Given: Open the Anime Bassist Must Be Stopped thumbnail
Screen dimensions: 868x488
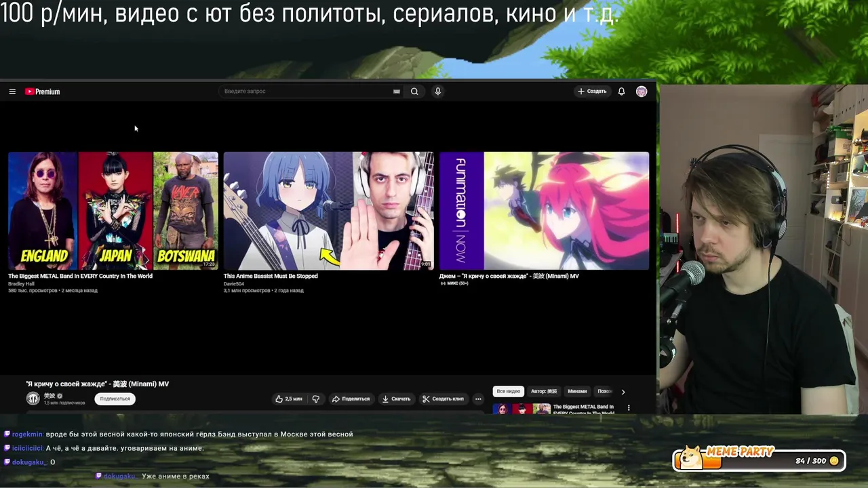Looking at the screenshot, I should tap(329, 211).
